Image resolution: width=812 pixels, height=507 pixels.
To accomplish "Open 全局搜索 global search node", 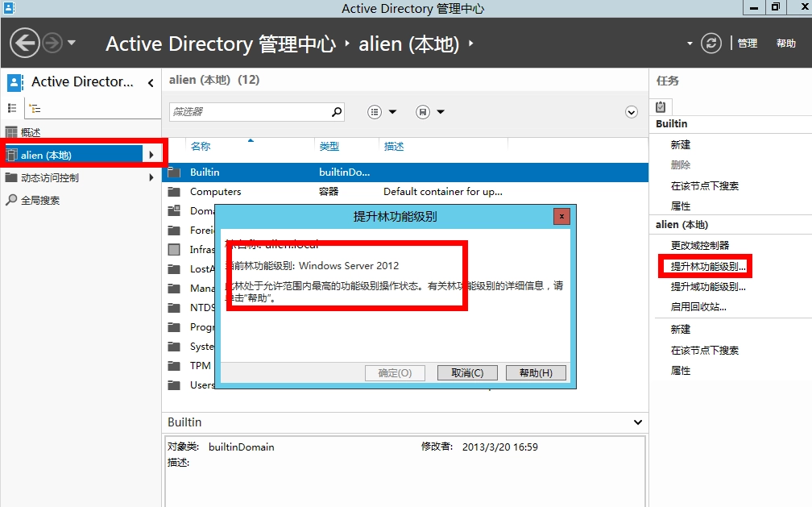I will point(39,200).
